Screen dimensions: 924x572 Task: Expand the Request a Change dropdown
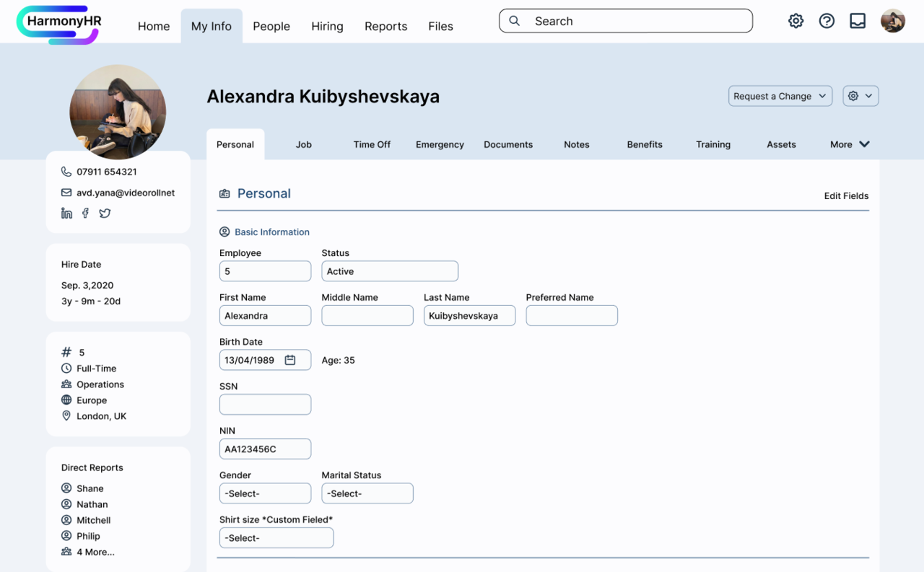tap(780, 96)
